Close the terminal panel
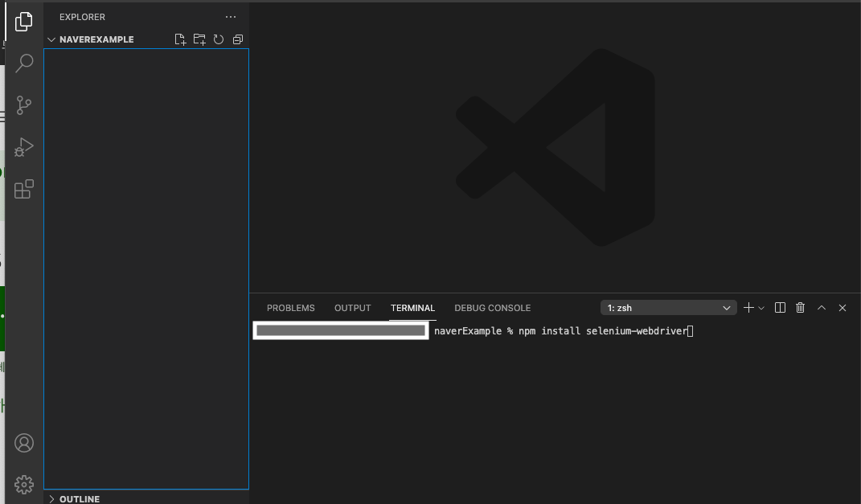Image resolution: width=861 pixels, height=504 pixels. click(x=843, y=308)
